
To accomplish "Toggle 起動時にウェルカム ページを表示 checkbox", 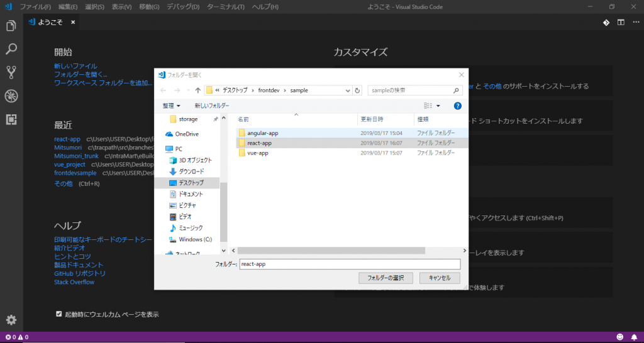I will pos(58,314).
